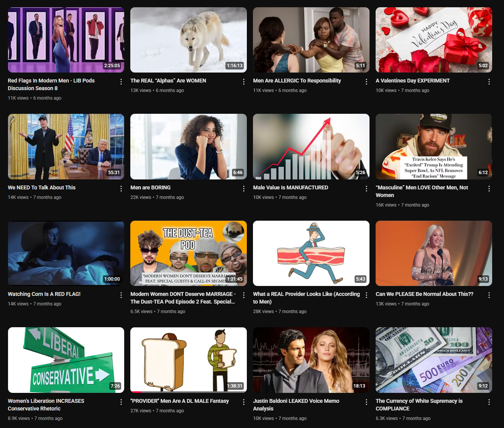Click the 55:31 duration badge
The height and width of the screenshot is (428, 504).
click(114, 173)
